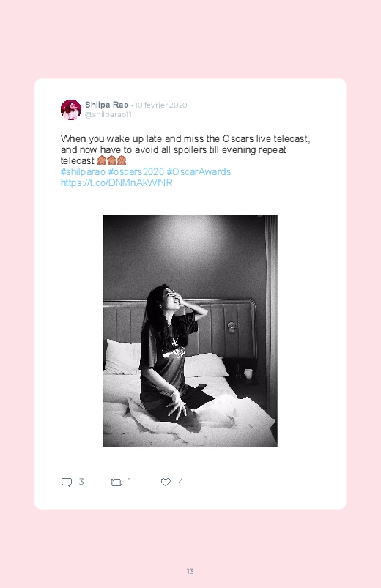Click the heart like icon
This screenshot has width=381, height=588.
[166, 482]
